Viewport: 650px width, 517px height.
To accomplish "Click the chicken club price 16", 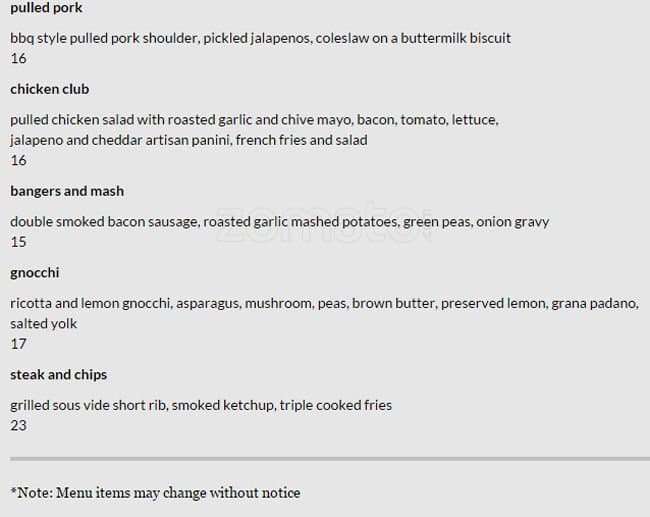I will pos(18,160).
